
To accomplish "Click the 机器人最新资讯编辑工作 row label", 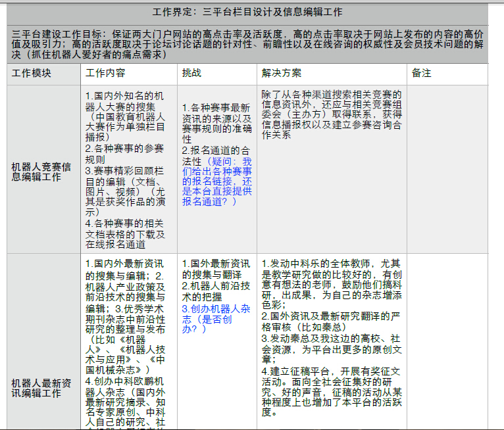I will [41, 387].
